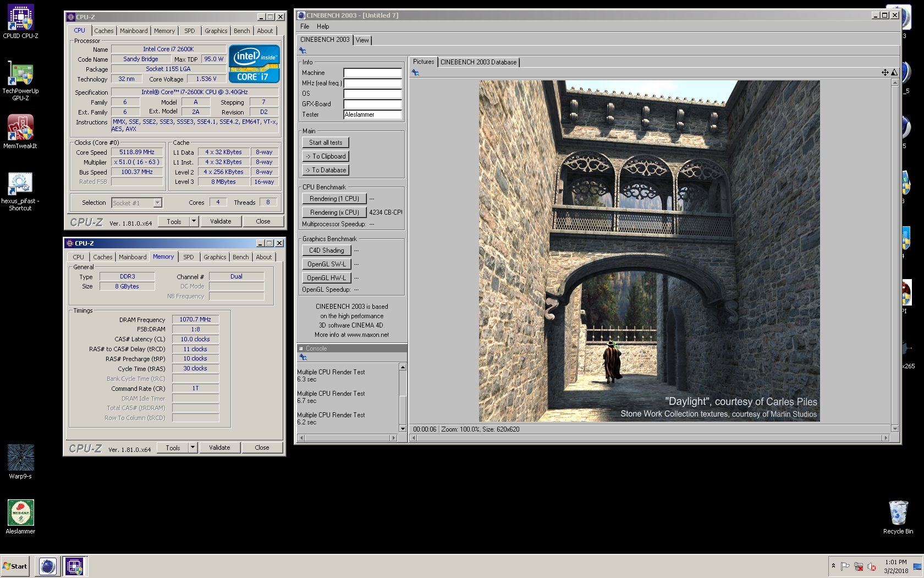924x578 pixels.
Task: Open About tab in bottom CPU-Z window
Action: coord(264,257)
